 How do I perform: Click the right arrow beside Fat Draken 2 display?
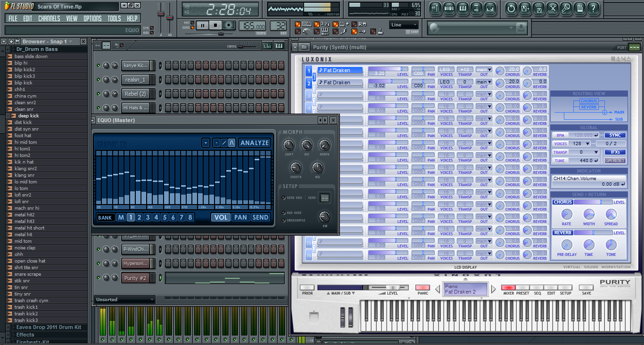point(494,289)
